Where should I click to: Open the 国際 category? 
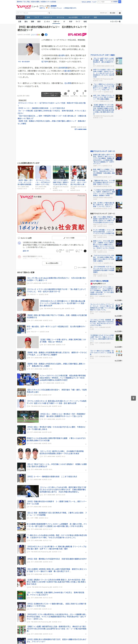pos(33,22)
